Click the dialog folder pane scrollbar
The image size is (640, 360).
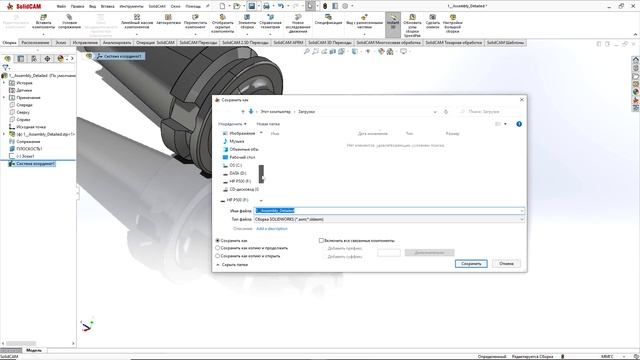[261, 174]
